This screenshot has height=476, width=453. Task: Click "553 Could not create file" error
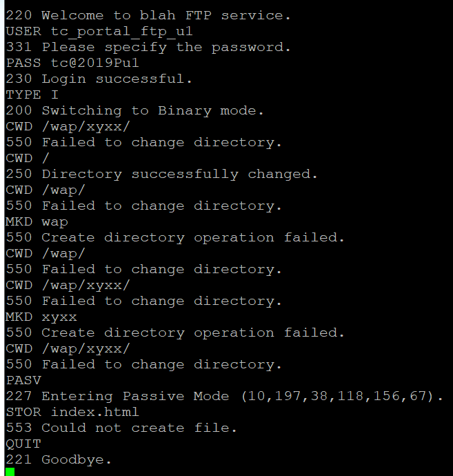tap(121, 428)
